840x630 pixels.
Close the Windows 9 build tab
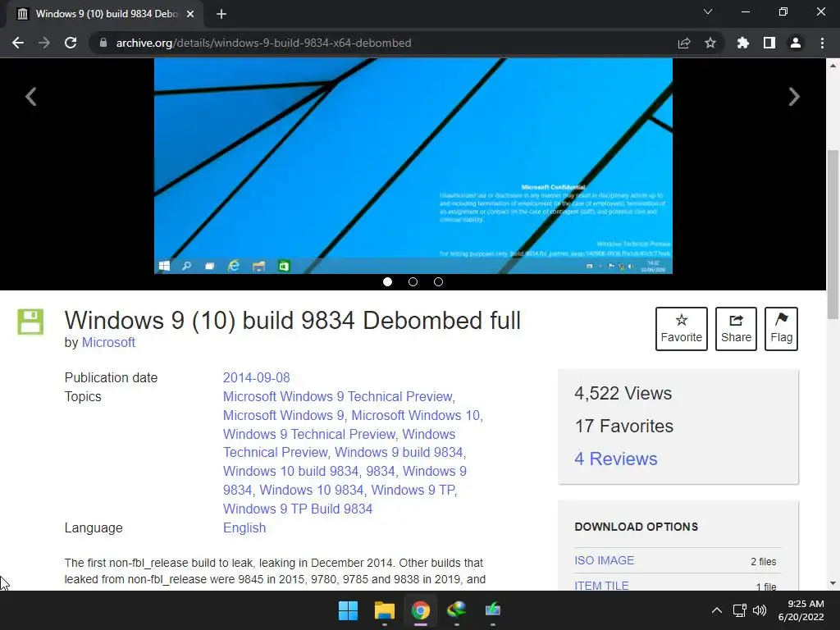pos(190,14)
